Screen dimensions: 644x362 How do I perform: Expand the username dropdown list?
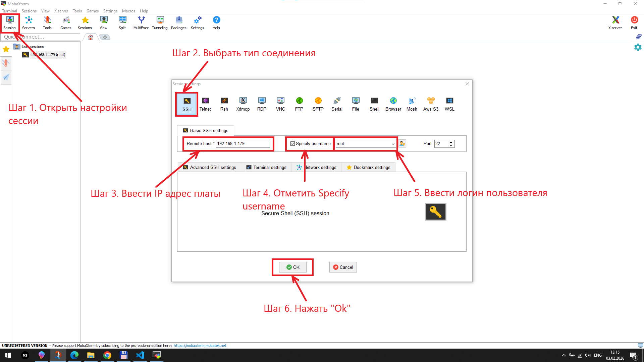pyautogui.click(x=393, y=144)
